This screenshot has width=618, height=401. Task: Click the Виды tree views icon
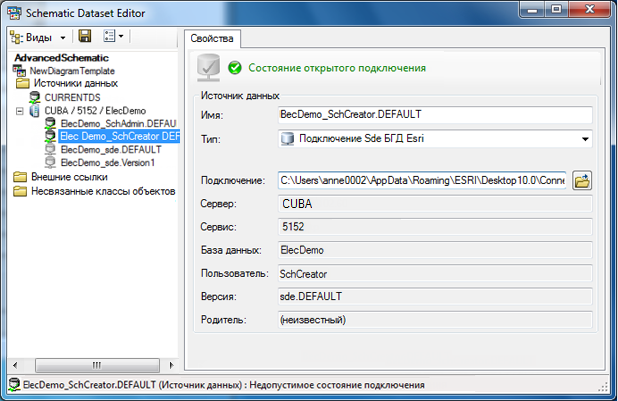click(17, 37)
